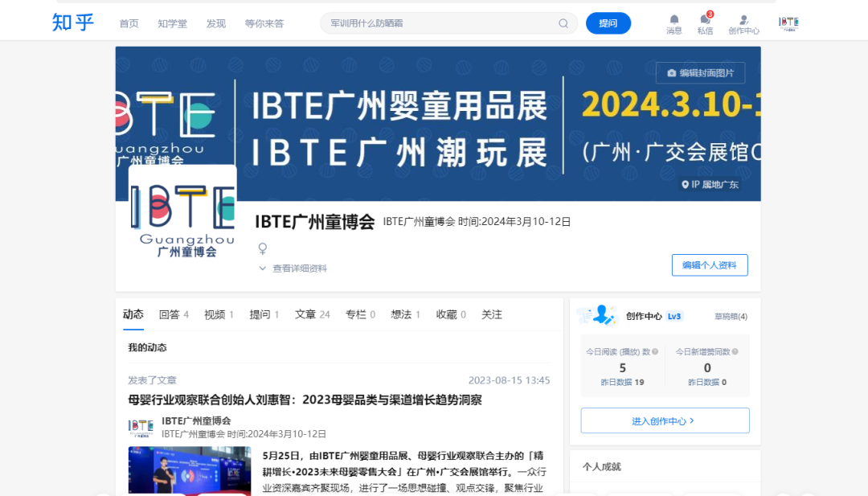The width and height of the screenshot is (868, 496).
Task: Click the 个人成就 heading
Action: point(602,467)
